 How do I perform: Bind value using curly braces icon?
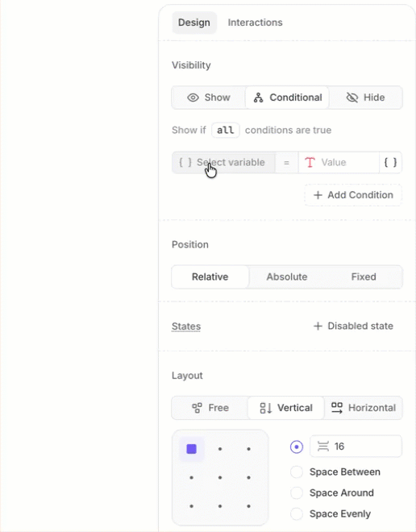390,162
